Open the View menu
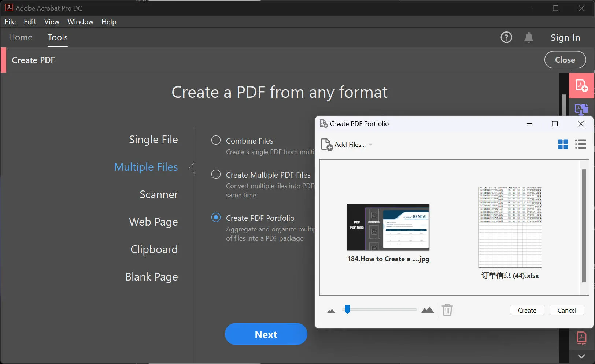 click(x=52, y=22)
